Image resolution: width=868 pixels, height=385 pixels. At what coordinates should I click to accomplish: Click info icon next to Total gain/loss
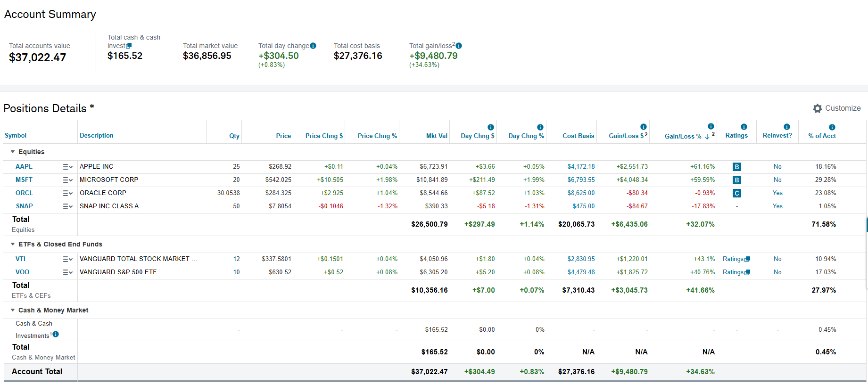tap(459, 46)
